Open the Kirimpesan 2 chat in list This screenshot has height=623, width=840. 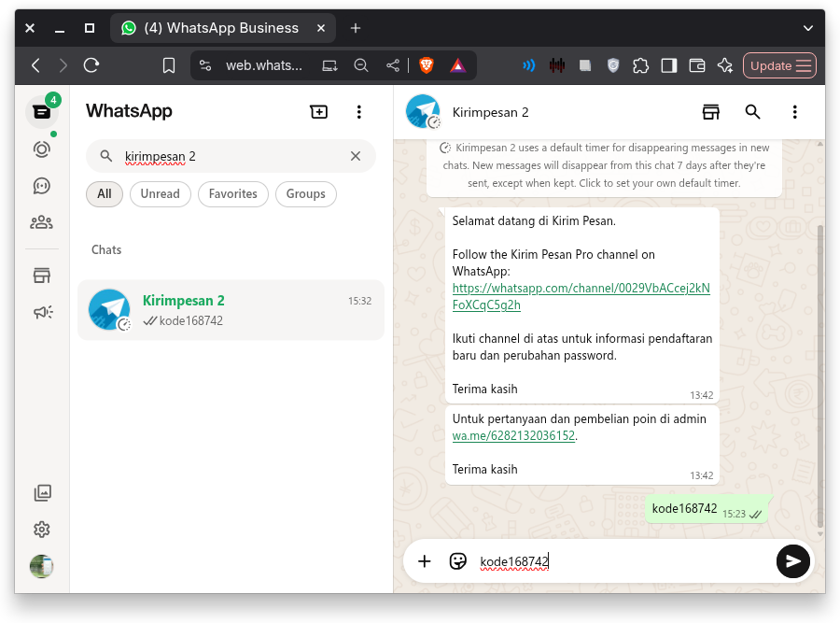click(x=231, y=310)
